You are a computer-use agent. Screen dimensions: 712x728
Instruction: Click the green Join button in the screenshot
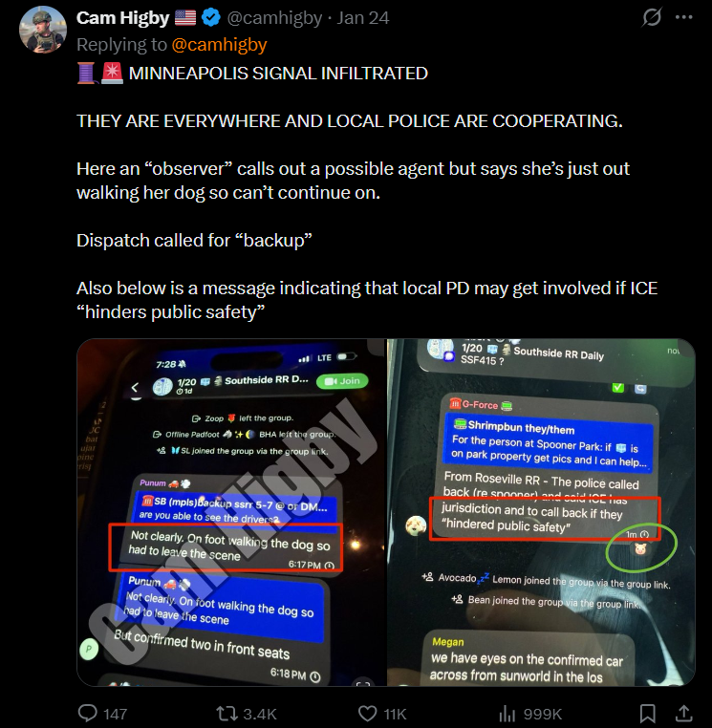click(x=342, y=381)
